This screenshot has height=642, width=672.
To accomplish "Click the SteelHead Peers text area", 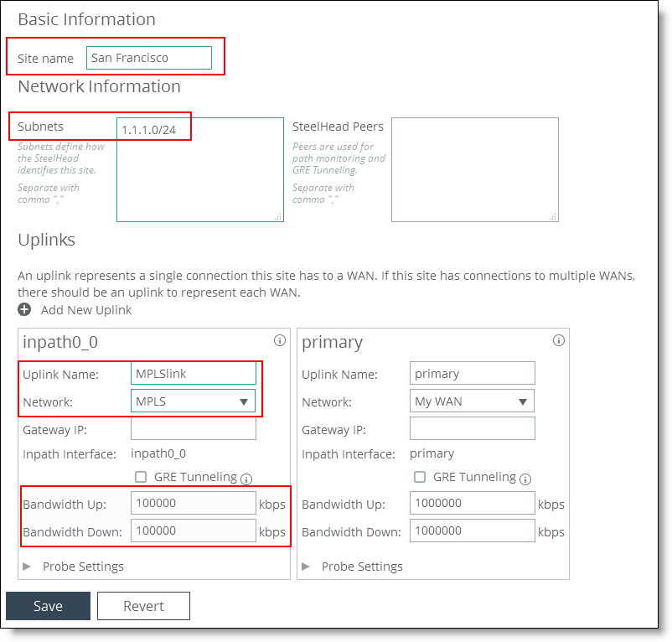I will click(475, 169).
